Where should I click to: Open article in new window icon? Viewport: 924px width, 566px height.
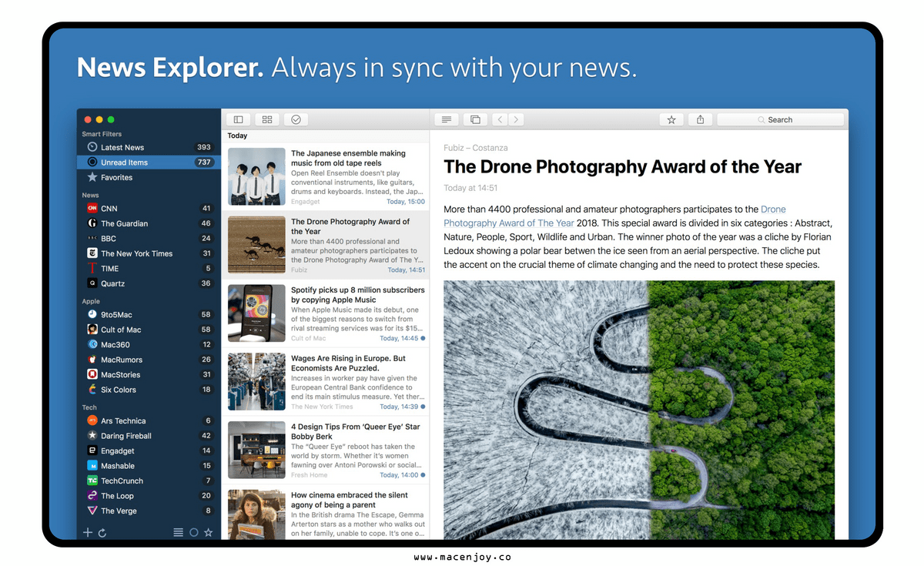tap(475, 119)
